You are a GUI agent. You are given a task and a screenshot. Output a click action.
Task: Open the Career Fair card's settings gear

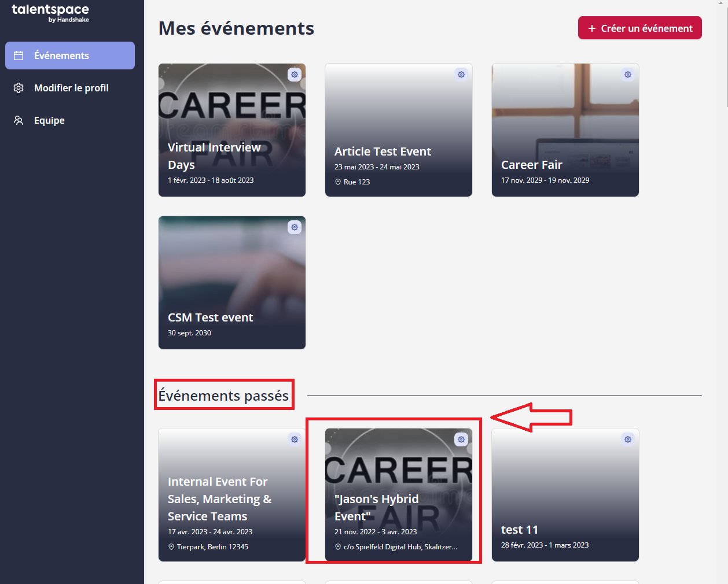(x=628, y=75)
